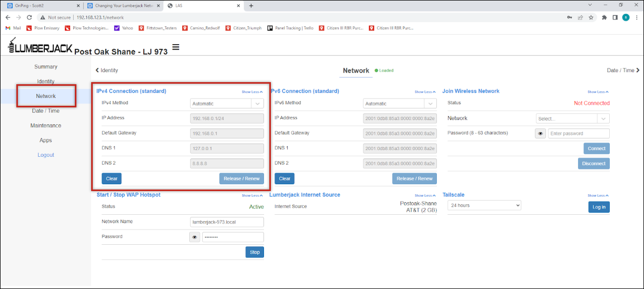Toggle the browser side panel icon
The height and width of the screenshot is (289, 644).
[615, 17]
